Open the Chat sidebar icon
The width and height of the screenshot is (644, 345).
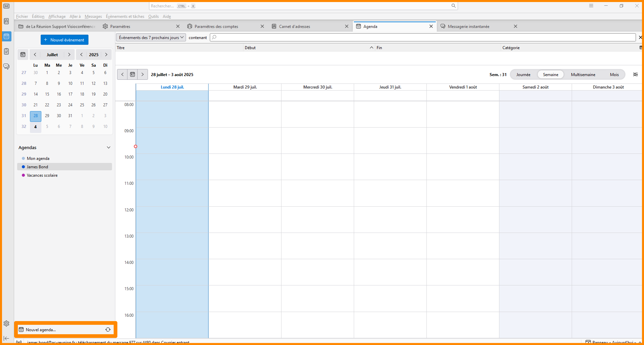tap(6, 66)
